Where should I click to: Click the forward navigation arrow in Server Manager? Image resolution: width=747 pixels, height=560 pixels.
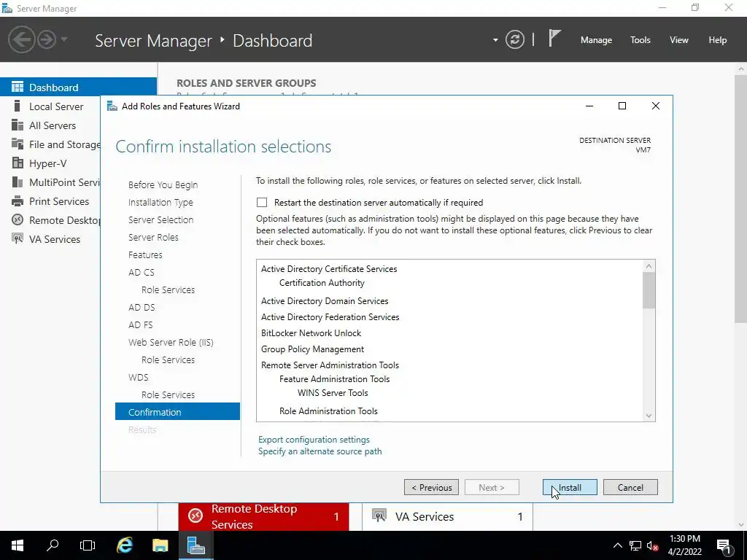pos(47,39)
